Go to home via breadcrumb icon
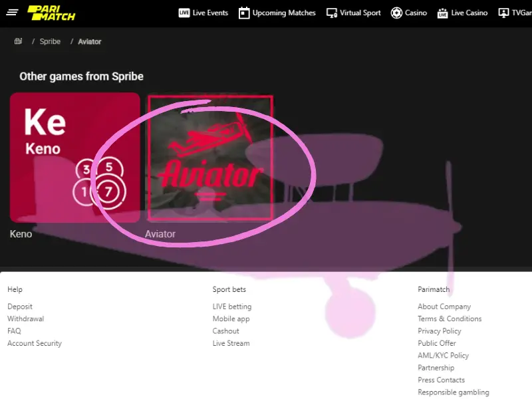The image size is (532, 399). point(18,41)
